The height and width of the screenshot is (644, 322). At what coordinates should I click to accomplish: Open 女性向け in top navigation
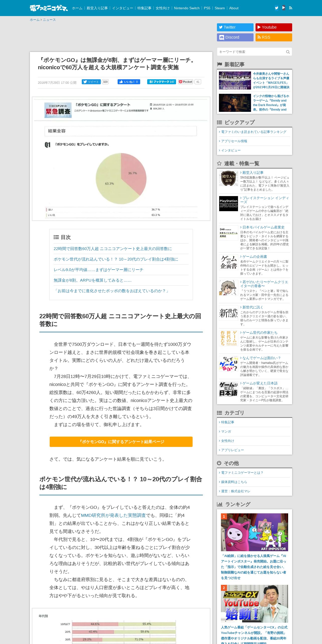(x=163, y=8)
